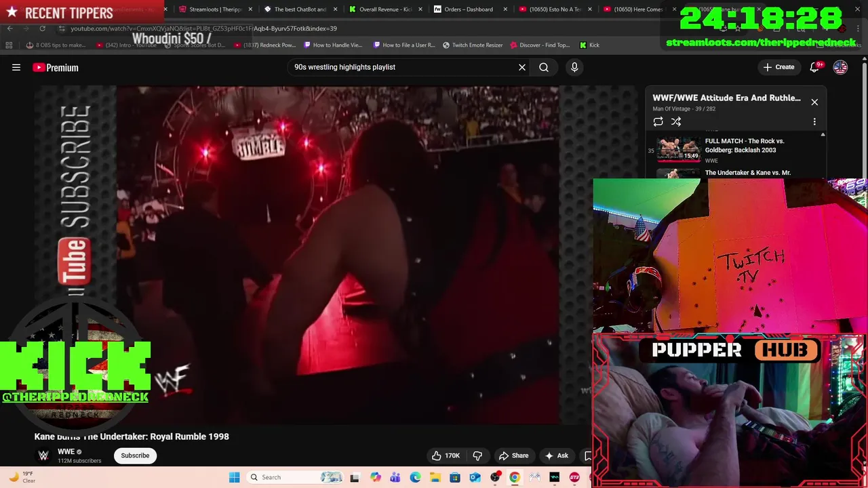
Task: Open Twitch Emote Resizer bookmark
Action: [473, 45]
